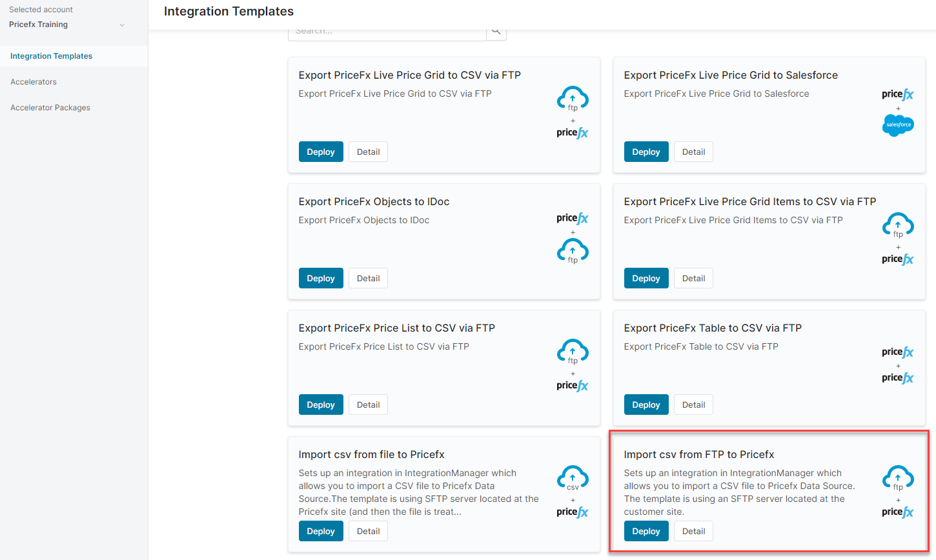Click the FTP cloud icon on Live Price Grid to CSV card

click(x=573, y=99)
